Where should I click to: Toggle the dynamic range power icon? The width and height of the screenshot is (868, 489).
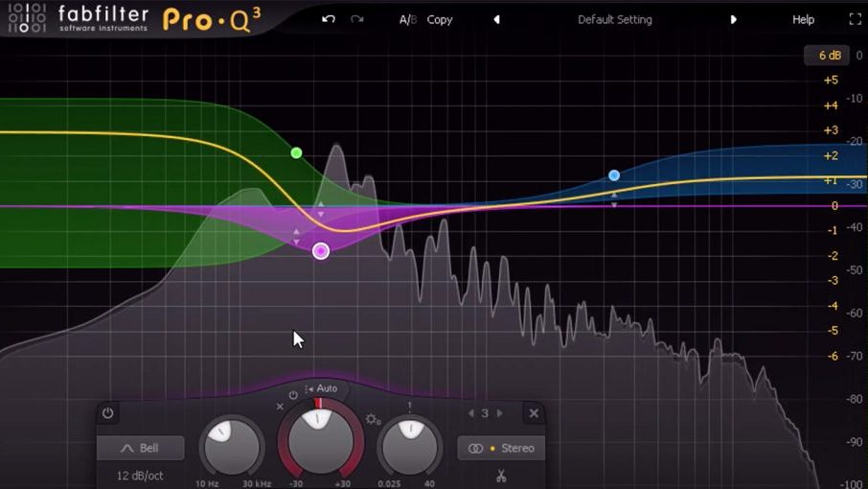pyautogui.click(x=293, y=395)
